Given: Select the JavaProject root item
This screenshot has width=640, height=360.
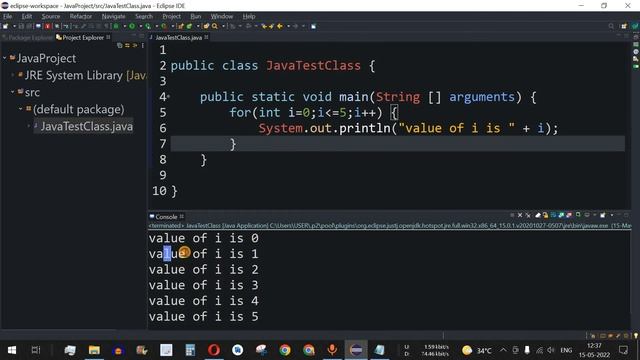Looking at the screenshot, I should tap(46, 58).
